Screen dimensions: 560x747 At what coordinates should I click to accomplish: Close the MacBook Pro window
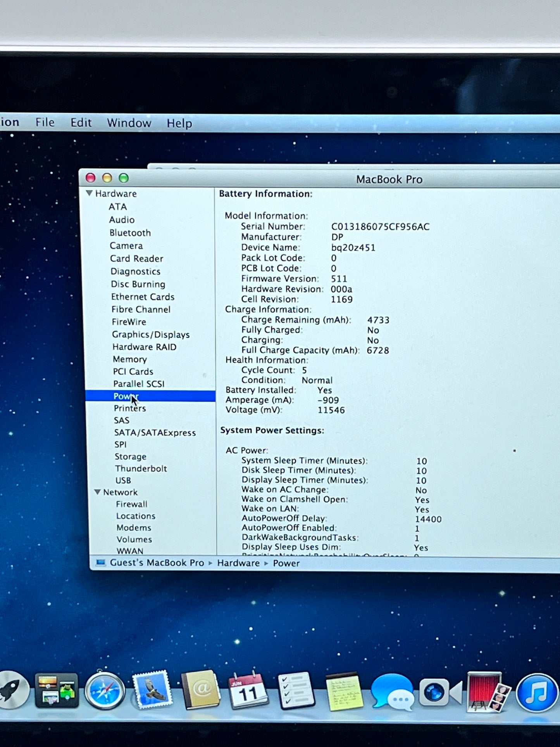pos(91,178)
